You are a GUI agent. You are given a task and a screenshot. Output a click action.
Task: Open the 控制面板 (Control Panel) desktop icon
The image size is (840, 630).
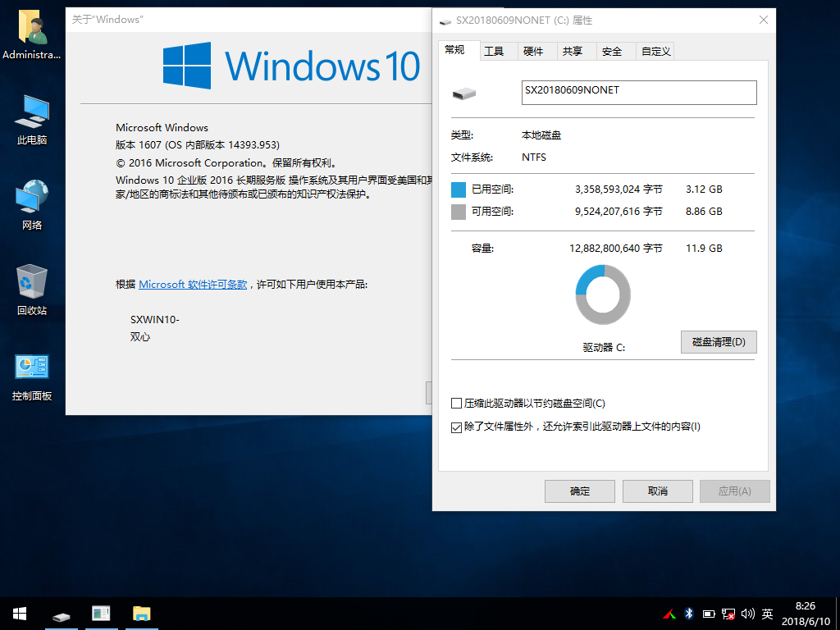click(x=32, y=377)
